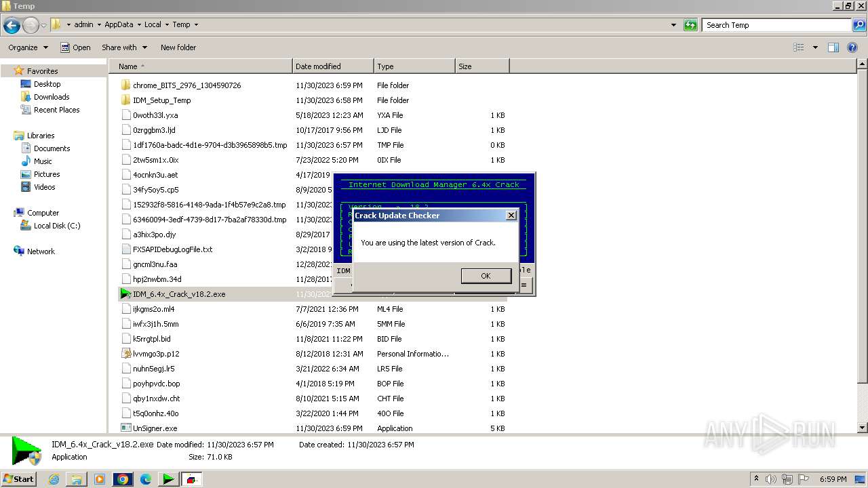The width and height of the screenshot is (868, 488).
Task: Toggle the preview pane icon
Action: click(x=833, y=47)
